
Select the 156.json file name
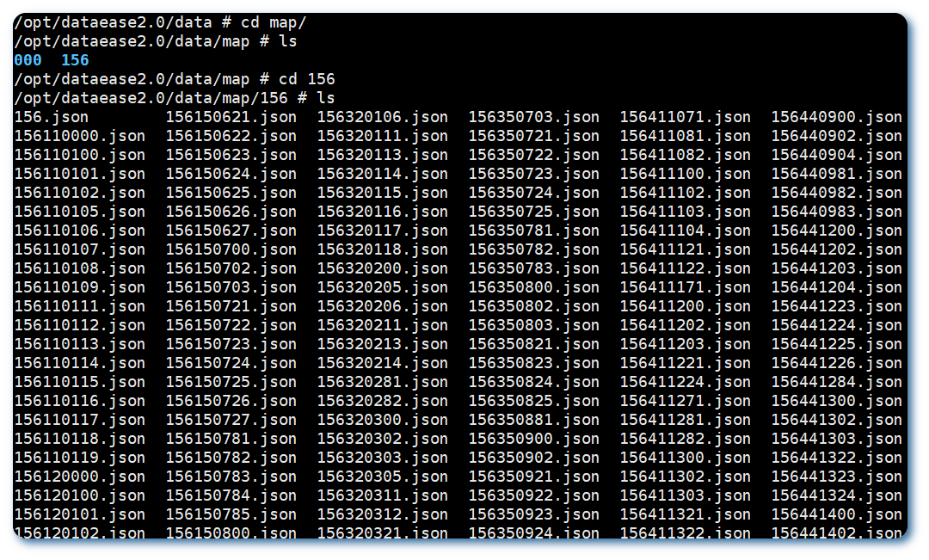coord(52,117)
